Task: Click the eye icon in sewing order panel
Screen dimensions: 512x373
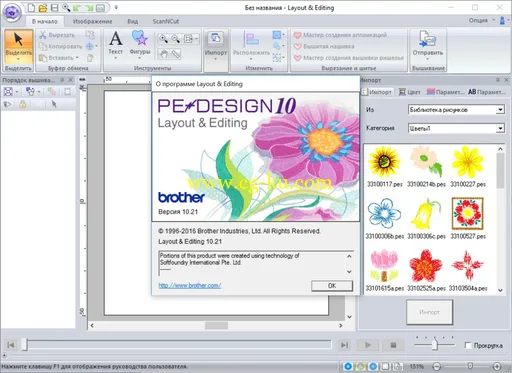Action: 7,104
